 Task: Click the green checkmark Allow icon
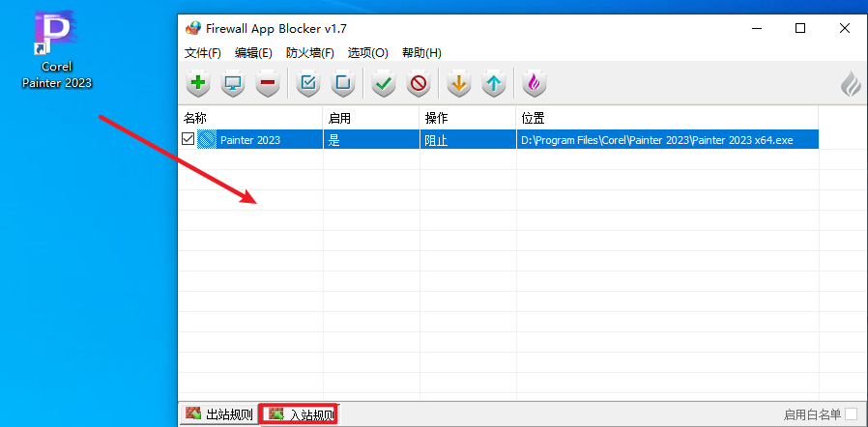(384, 83)
